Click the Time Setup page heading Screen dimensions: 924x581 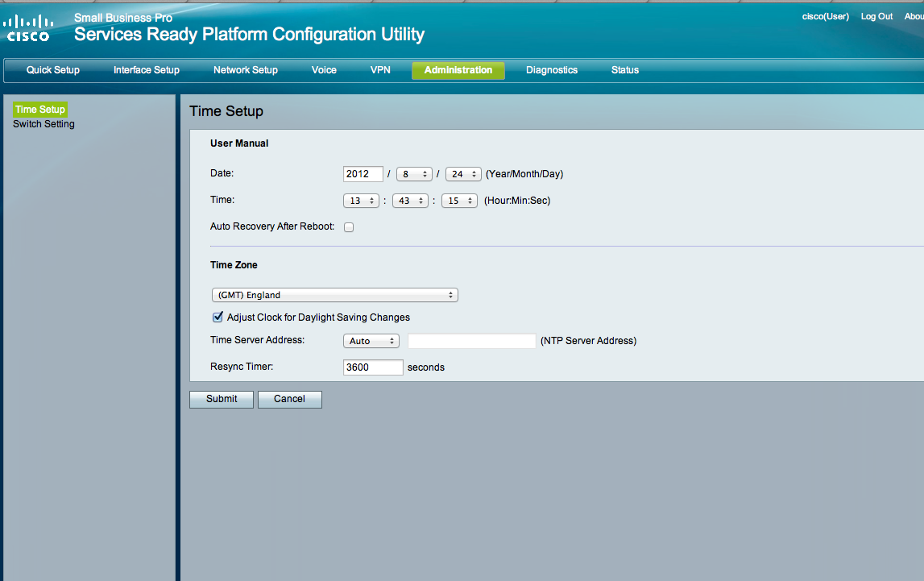(226, 111)
